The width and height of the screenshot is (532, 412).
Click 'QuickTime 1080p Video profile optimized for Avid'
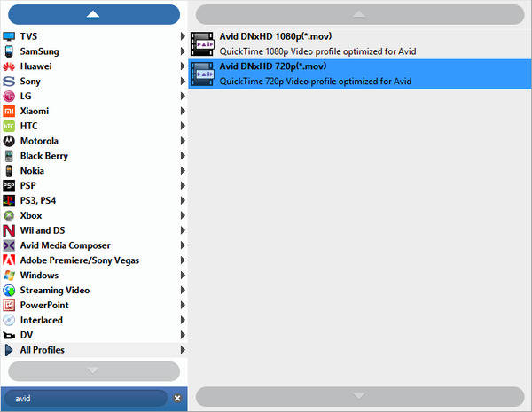[x=317, y=51]
